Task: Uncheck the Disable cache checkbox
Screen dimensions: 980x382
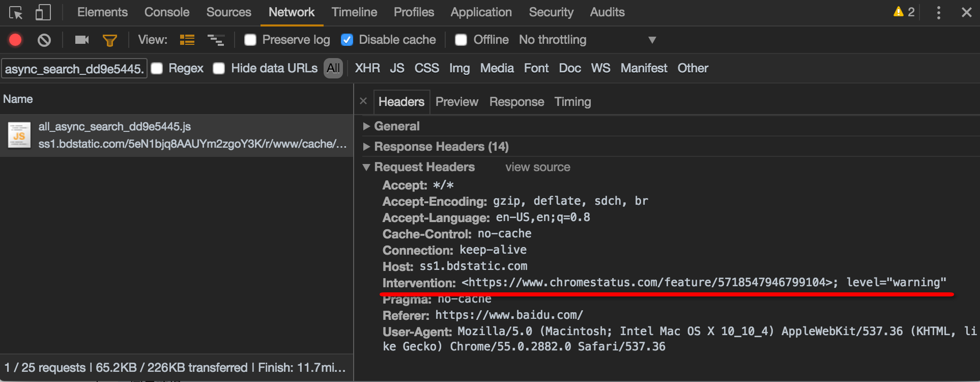Action: click(347, 40)
